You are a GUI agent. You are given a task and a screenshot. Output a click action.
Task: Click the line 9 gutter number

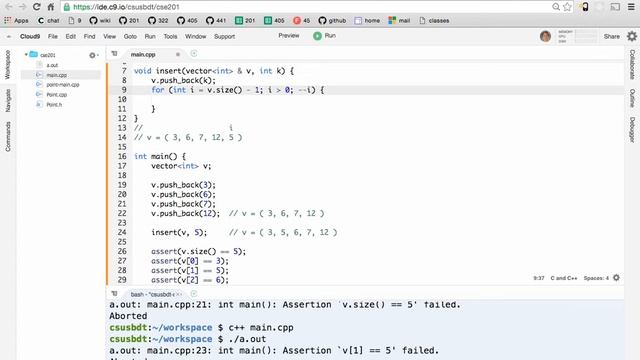point(124,90)
